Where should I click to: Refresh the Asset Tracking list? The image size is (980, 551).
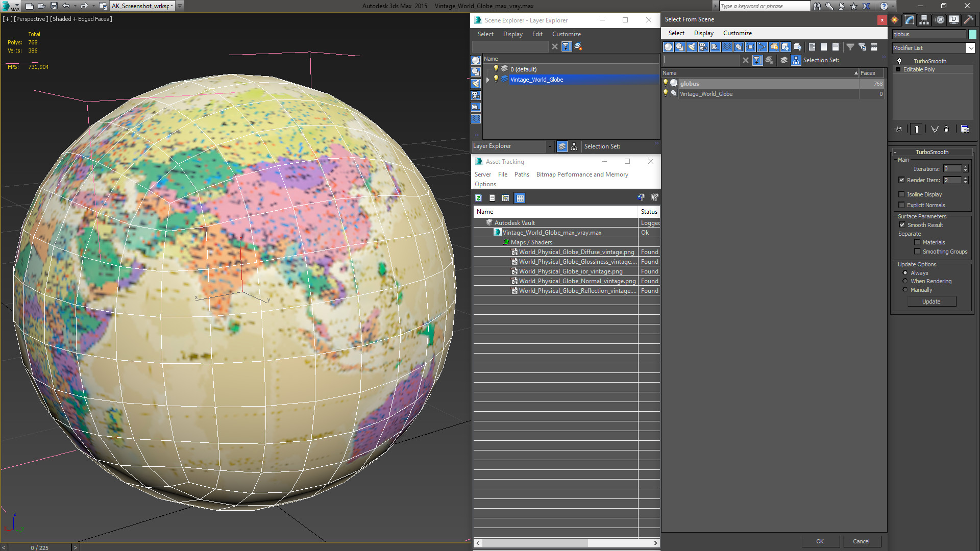click(x=478, y=198)
